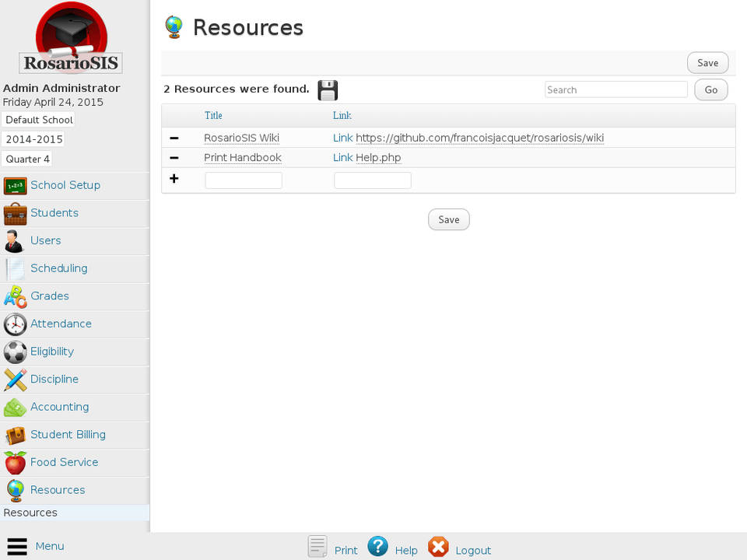Open the Quarter 4 marking period dropdown

pyautogui.click(x=28, y=159)
